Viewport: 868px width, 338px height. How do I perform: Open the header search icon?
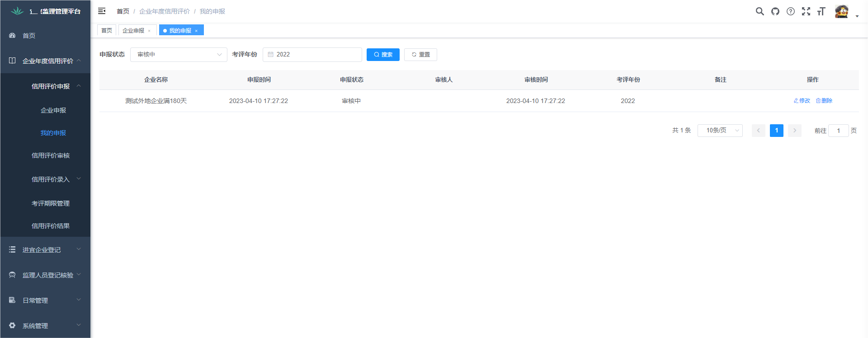click(759, 11)
